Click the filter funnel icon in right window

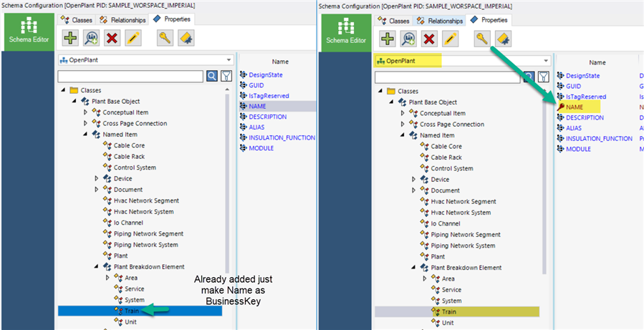tap(544, 77)
